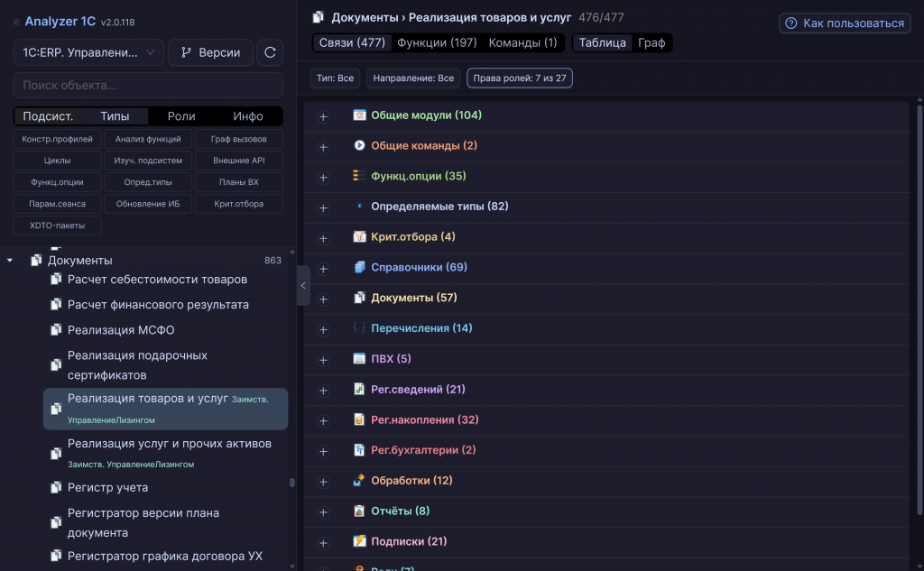The width and height of the screenshot is (924, 571).
Task: Click the Общие модули category icon
Action: 359,115
